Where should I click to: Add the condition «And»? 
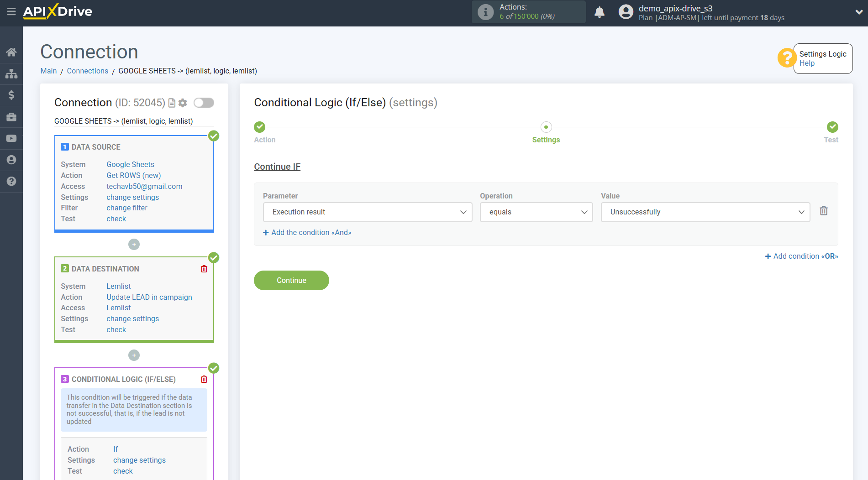307,233
